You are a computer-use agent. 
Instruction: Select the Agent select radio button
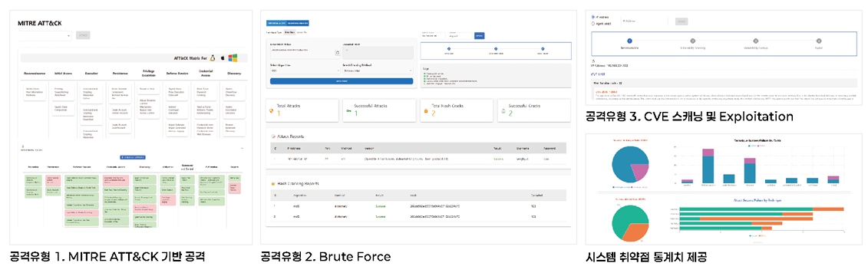tap(593, 23)
